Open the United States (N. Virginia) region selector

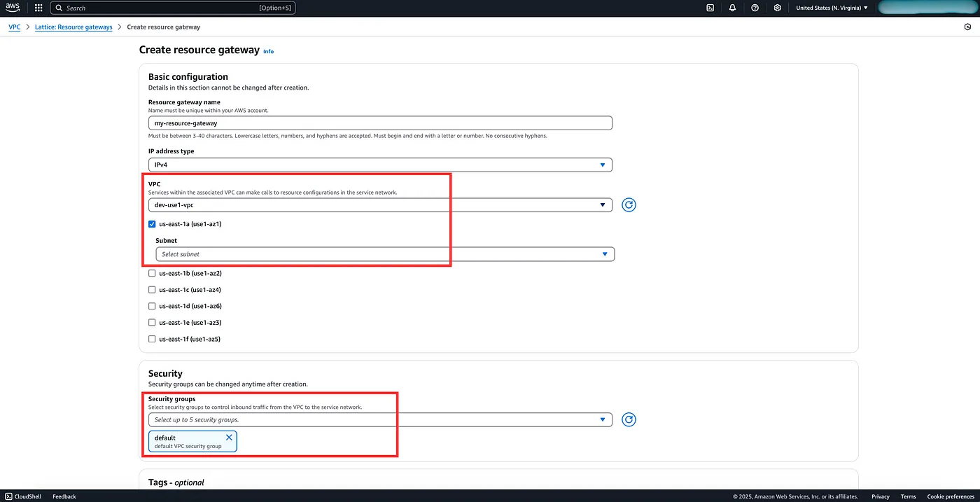click(x=832, y=8)
